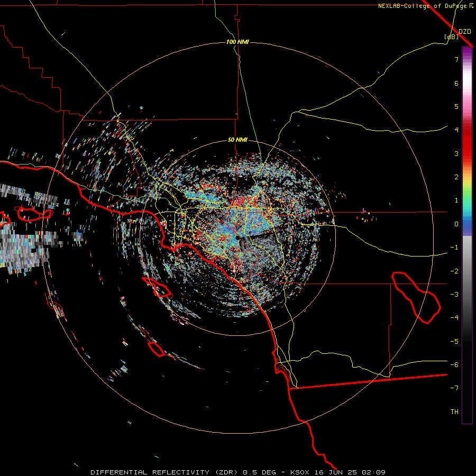
Task: Click the NEXLAB-College of DuPage credit text
Action: pos(423,6)
